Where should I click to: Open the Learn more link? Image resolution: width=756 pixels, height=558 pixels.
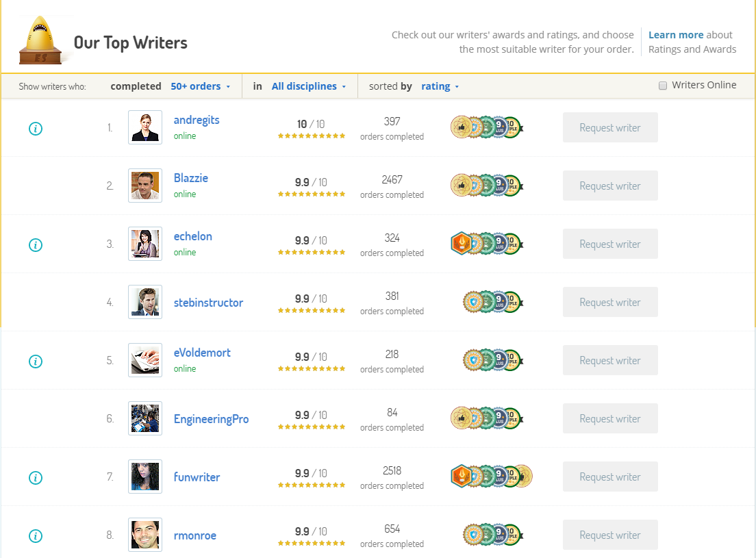(675, 35)
